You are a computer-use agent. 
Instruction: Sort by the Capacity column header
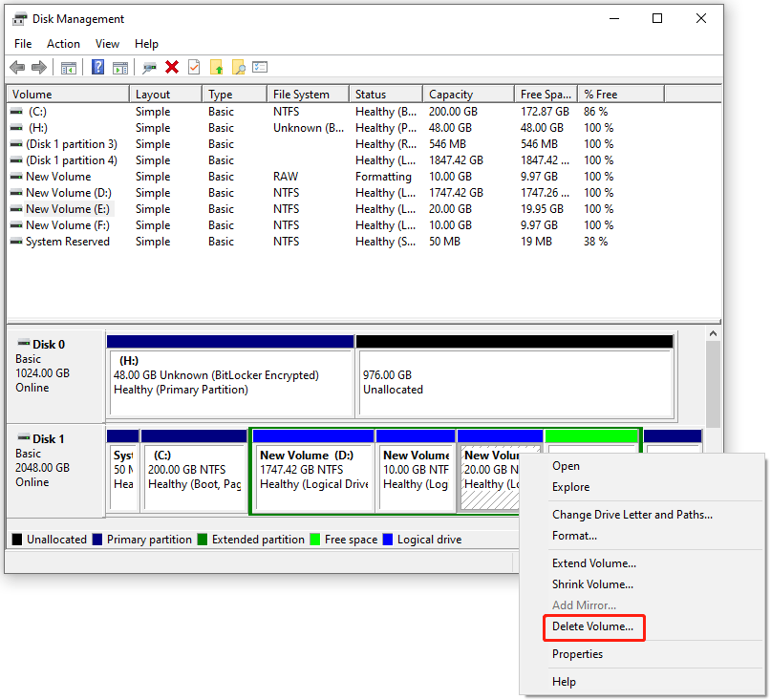coord(468,94)
